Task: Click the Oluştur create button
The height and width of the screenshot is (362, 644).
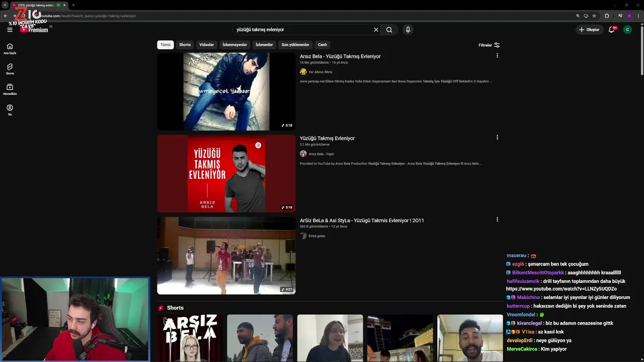Action: pyautogui.click(x=589, y=30)
